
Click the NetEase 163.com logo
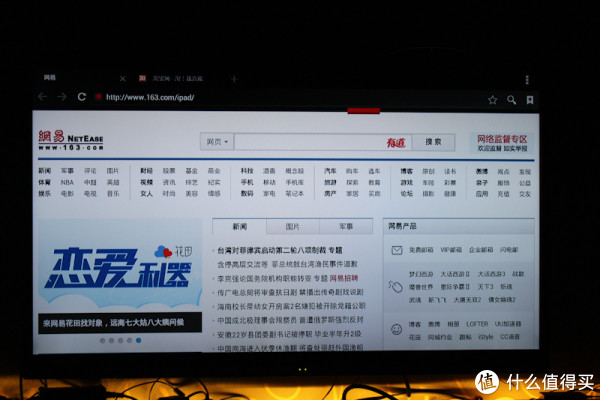click(x=71, y=140)
